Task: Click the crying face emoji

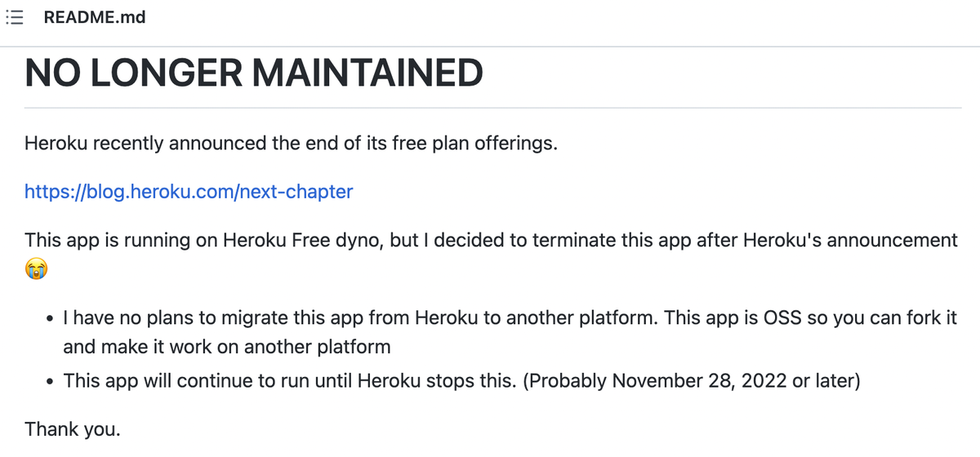Action: tap(36, 266)
